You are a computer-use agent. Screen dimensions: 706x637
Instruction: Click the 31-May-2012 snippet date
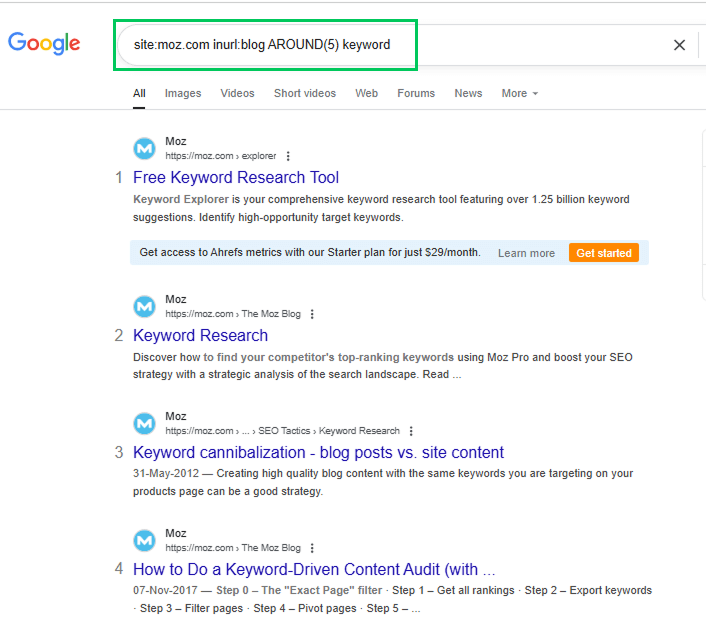166,474
